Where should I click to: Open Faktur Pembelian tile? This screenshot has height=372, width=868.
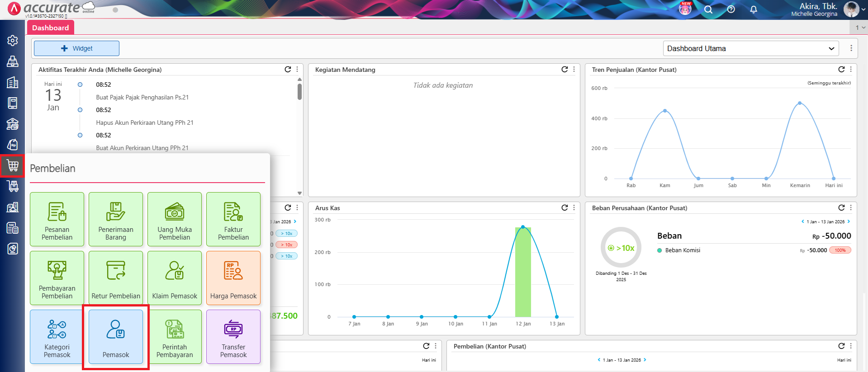(x=233, y=219)
